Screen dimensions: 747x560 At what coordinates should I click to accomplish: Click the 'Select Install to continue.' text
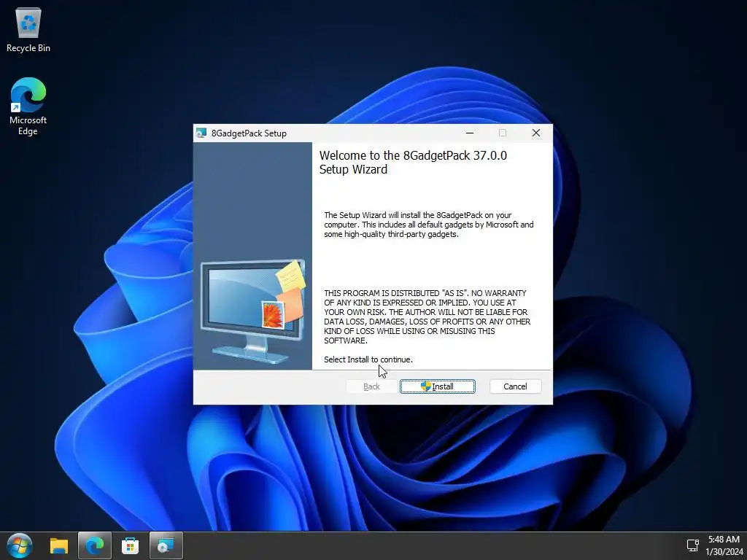(368, 359)
